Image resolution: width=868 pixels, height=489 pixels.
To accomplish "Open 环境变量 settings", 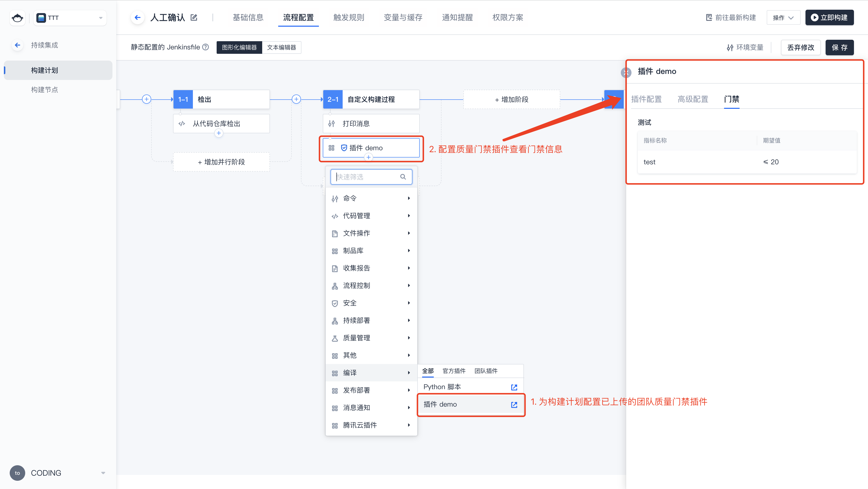I will click(x=745, y=47).
